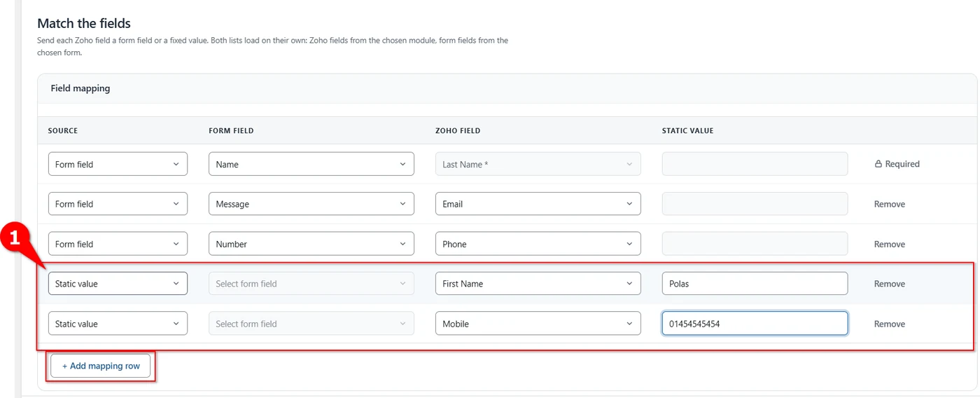The width and height of the screenshot is (980, 398).
Task: Click static value input containing Polas
Action: [755, 284]
